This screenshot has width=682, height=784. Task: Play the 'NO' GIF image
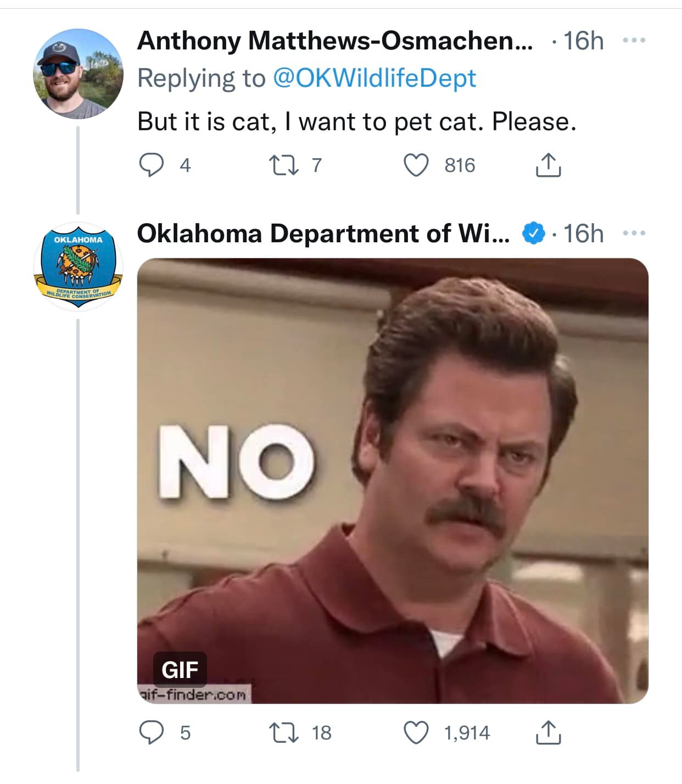click(x=392, y=480)
